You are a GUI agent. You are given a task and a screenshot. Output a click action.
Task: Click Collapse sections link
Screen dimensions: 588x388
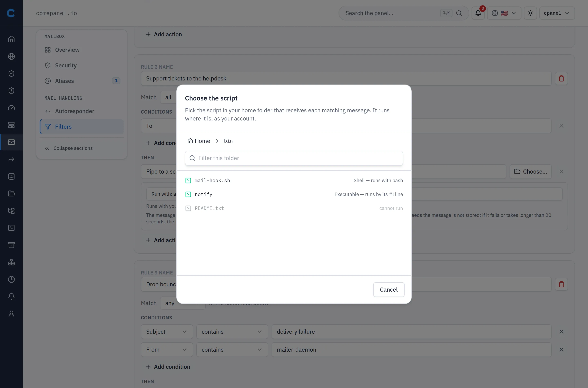coord(69,148)
